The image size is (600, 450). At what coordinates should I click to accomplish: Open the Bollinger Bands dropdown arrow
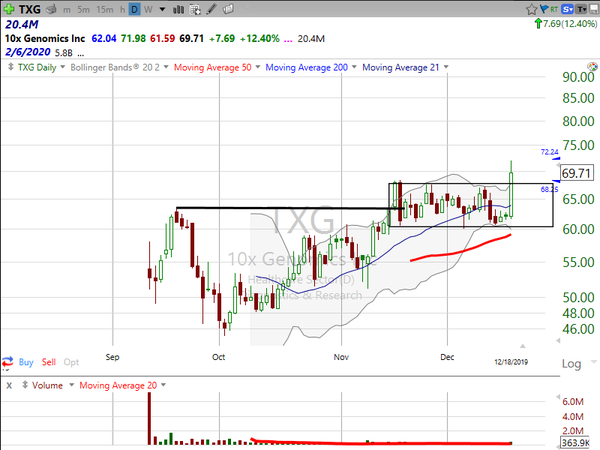(x=166, y=67)
